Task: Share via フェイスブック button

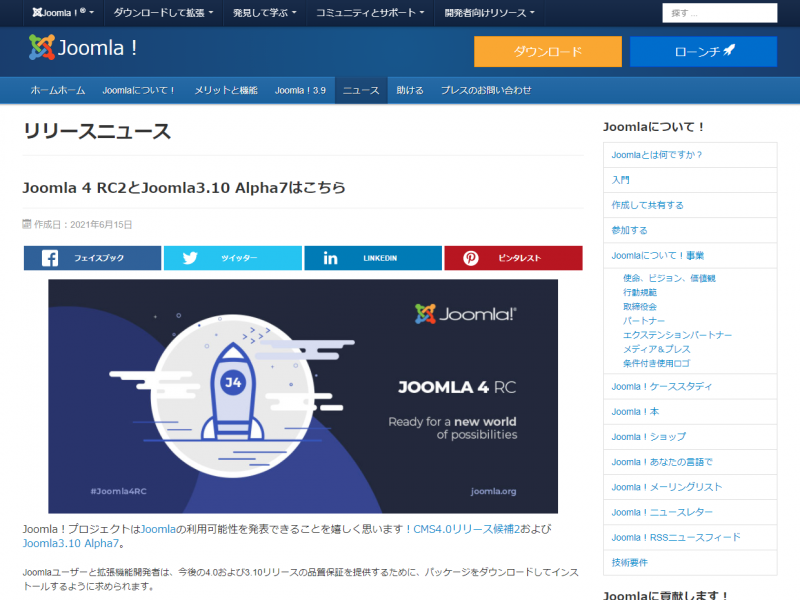Action: [x=92, y=258]
